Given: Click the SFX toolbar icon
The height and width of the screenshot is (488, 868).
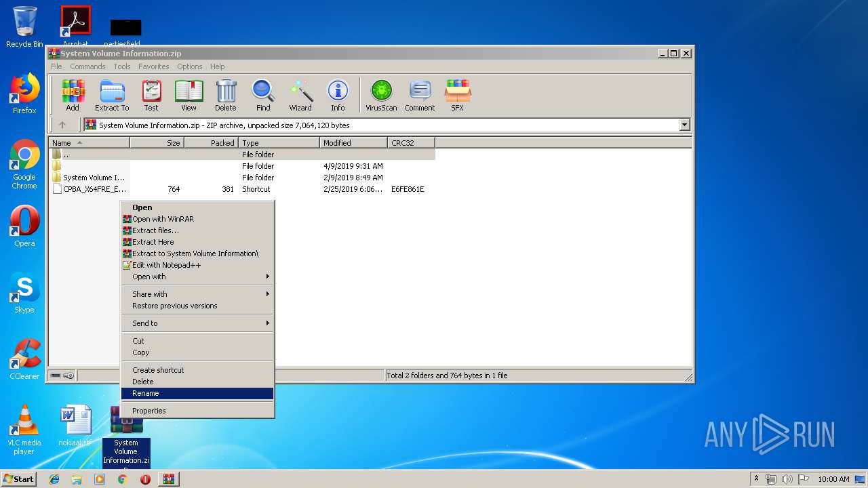Looking at the screenshot, I should 458,96.
